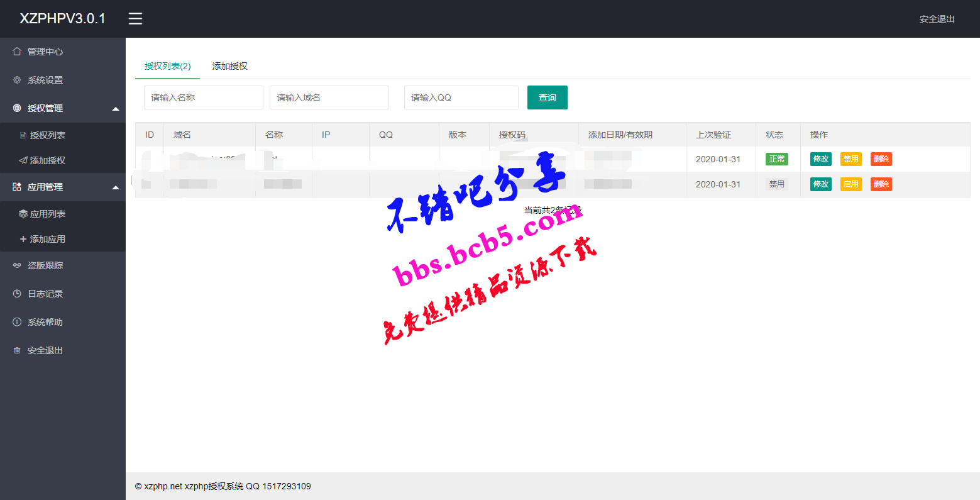Click the 系统帮助 info icon
This screenshot has width=980, height=500.
click(x=17, y=322)
